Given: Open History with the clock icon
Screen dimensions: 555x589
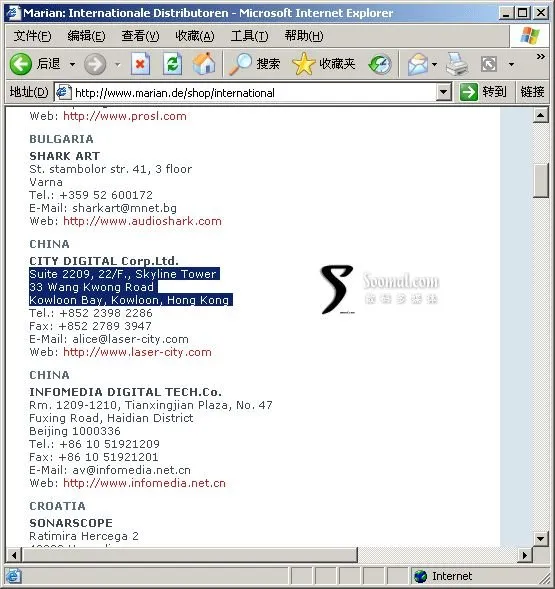Looking at the screenshot, I should click(x=380, y=64).
